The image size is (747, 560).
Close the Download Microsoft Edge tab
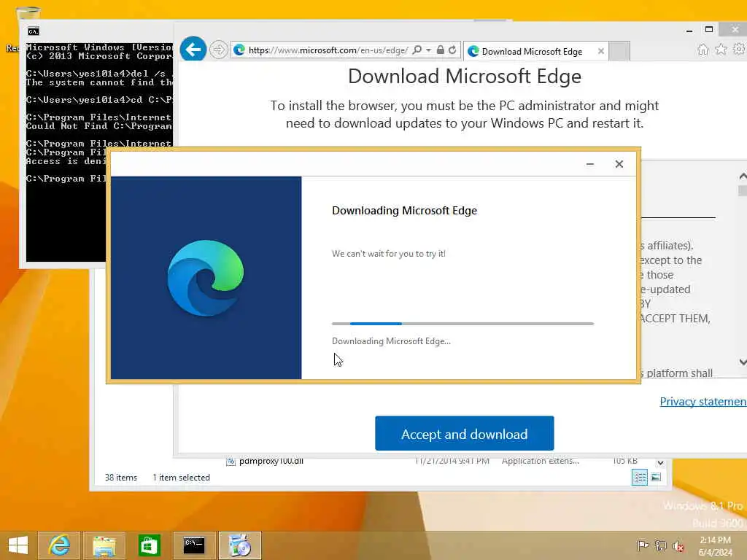601,51
